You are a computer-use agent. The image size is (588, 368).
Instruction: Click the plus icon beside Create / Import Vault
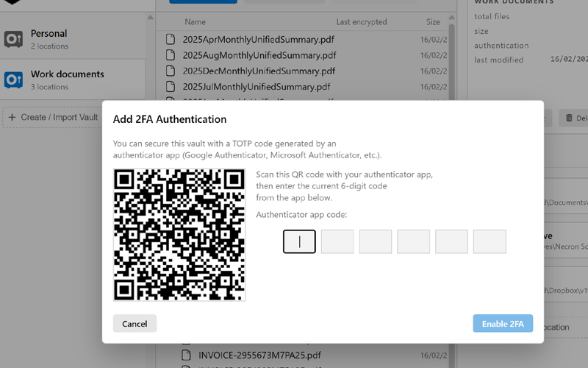[12, 117]
